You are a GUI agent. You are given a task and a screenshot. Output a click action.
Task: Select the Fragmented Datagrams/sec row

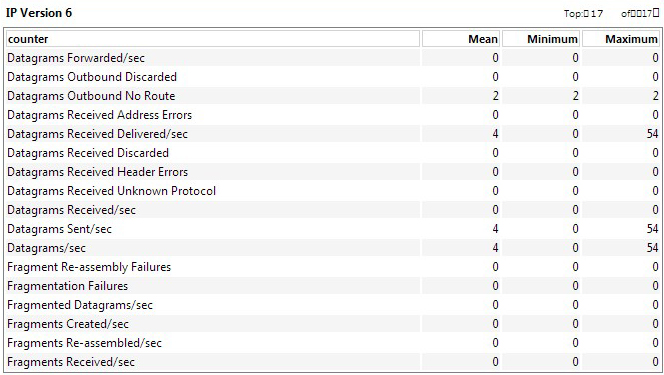click(332, 305)
